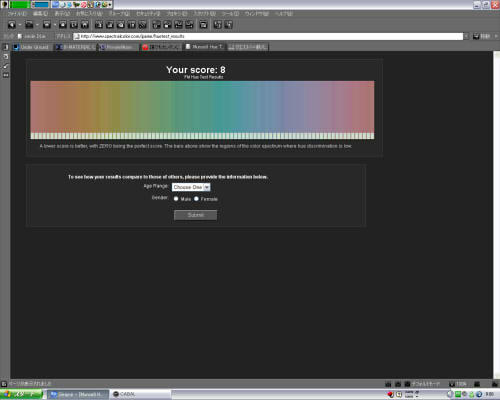The height and width of the screenshot is (400, 500).
Task: Click the teal region of the color spectrum
Action: click(217, 107)
